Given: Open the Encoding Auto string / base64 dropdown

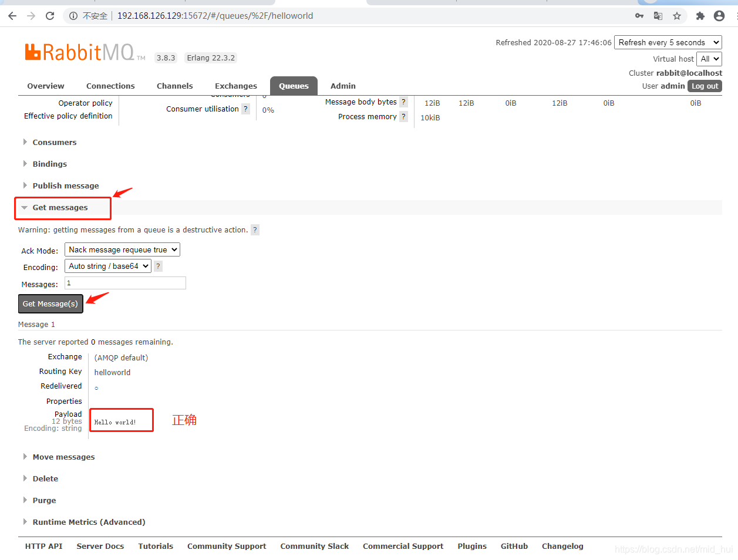Looking at the screenshot, I should click(108, 266).
